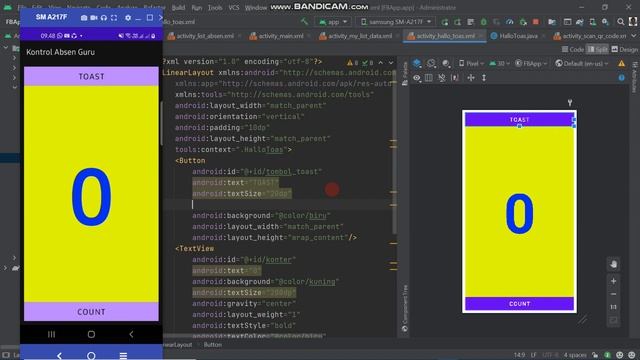Click the yellow 0 text view in design preview
Screen dimensions: 640x360
click(519, 212)
